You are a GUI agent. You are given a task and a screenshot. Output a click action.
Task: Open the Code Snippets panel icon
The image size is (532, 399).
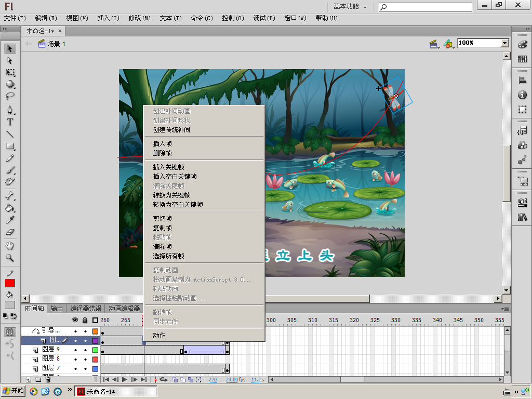(523, 130)
